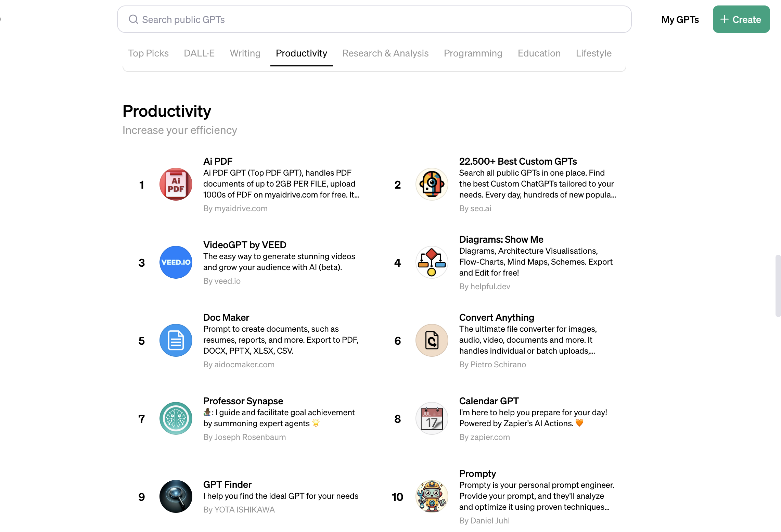Screen dimensions: 781x532
Task: Open the Writing tab
Action: (245, 53)
